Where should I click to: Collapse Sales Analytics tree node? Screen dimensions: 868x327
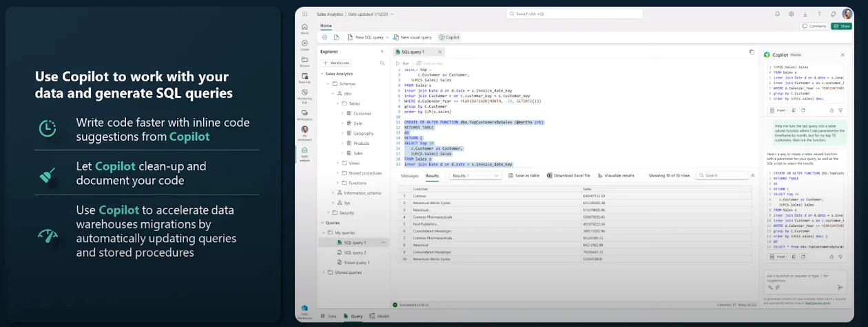click(322, 73)
